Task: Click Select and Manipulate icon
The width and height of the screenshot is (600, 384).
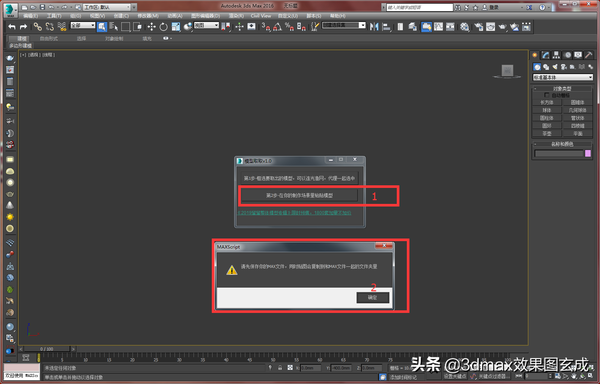Action: click(240, 27)
